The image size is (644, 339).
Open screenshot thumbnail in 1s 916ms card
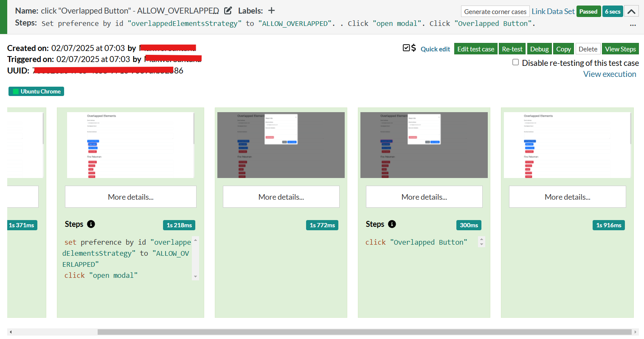[568, 145]
